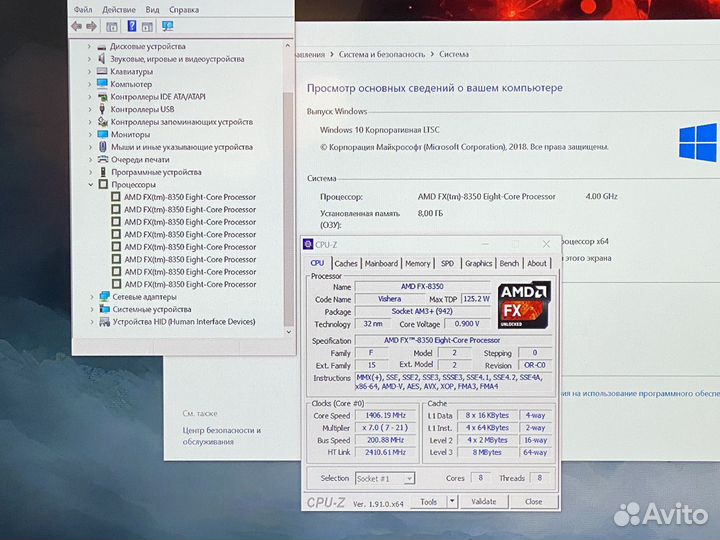Screen dimensions: 720x540
Task: Click the Help question-mark toolbar icon
Action: (132, 26)
